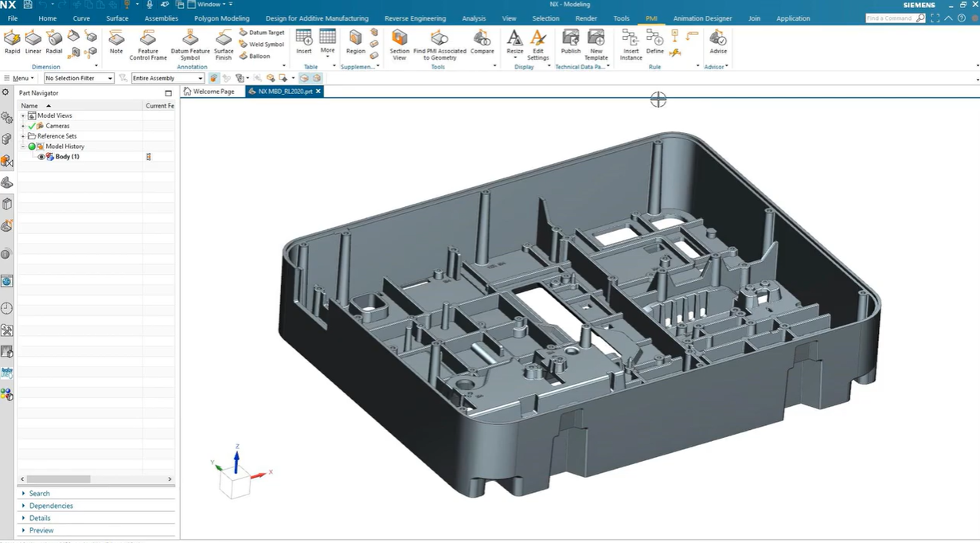Open Edit Settings for PMI display
The height and width of the screenshot is (543, 980).
pyautogui.click(x=538, y=45)
